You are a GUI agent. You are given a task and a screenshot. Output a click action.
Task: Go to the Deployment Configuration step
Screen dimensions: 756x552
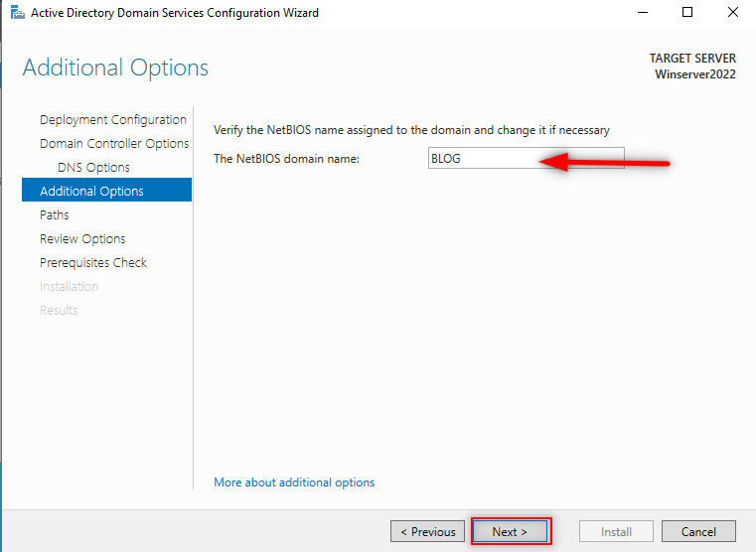pos(112,120)
